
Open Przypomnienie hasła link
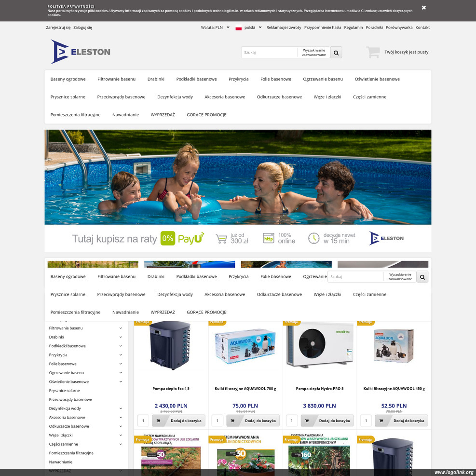pos(323,27)
